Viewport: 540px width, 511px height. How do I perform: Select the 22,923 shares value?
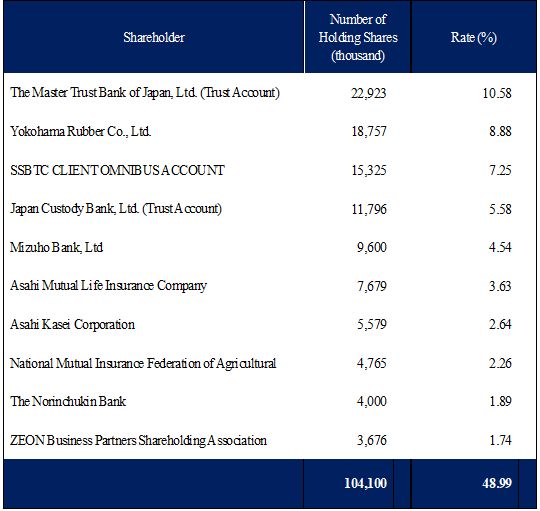[368, 93]
